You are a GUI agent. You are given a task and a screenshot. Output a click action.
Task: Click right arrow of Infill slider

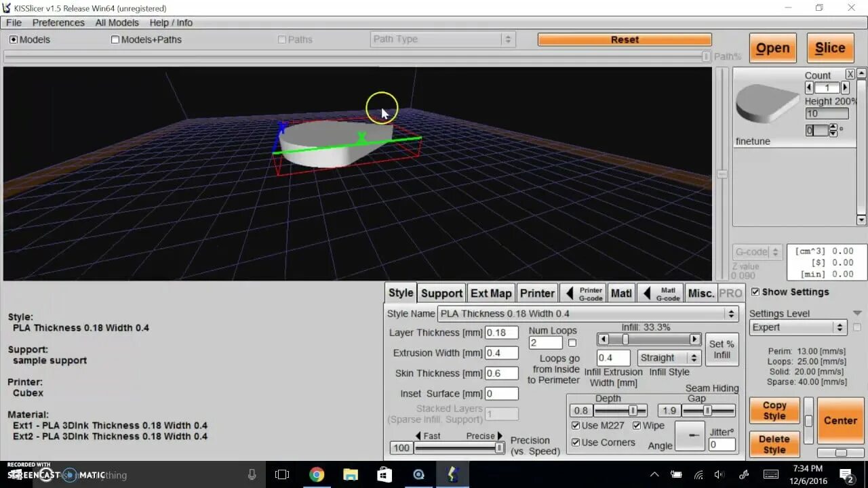[x=695, y=339]
